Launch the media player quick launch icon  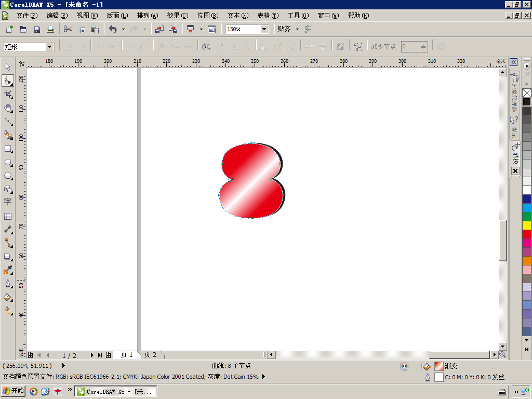33,391
